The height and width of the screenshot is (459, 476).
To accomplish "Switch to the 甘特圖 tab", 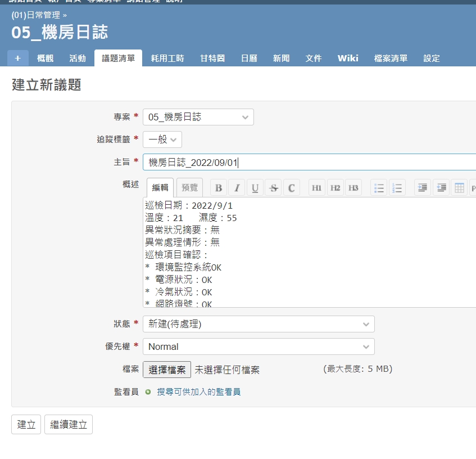I will point(212,58).
